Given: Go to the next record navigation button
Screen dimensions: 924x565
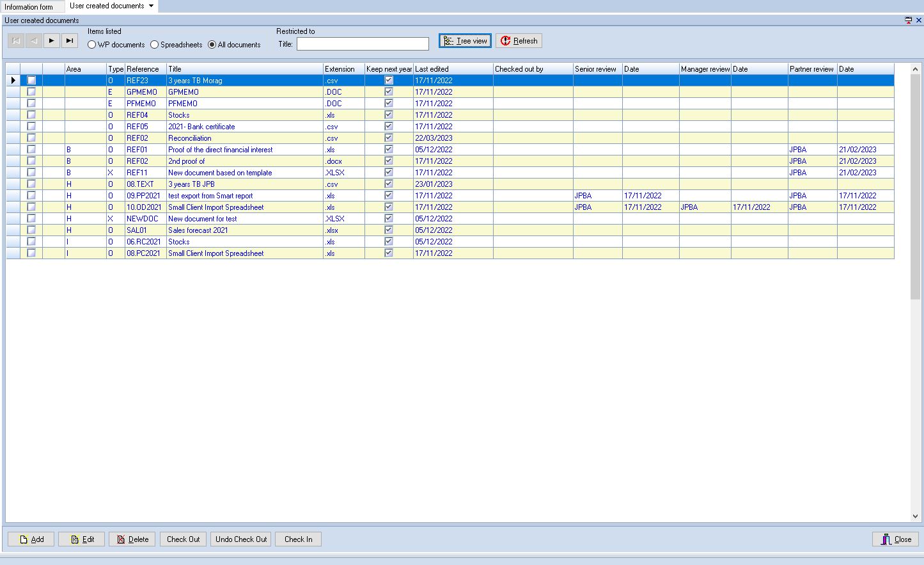Looking at the screenshot, I should click(52, 41).
